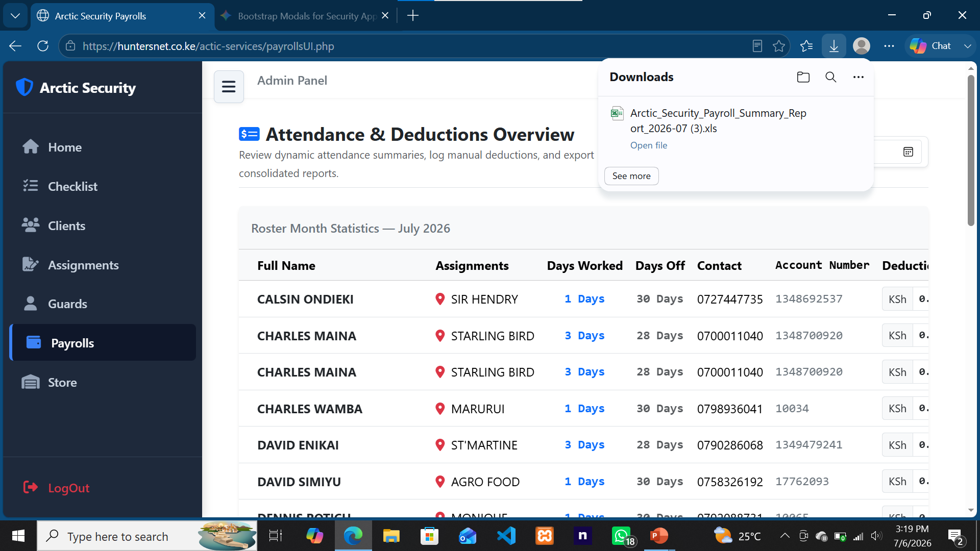This screenshot has width=980, height=551.
Task: Click Open file under the downloaded xls
Action: pos(649,145)
